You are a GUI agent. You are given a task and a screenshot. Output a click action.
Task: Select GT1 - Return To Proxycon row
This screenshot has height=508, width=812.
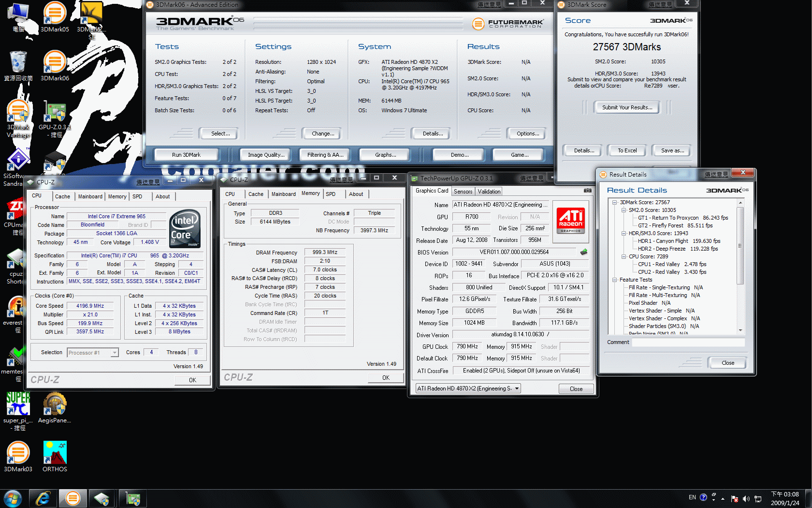click(682, 218)
